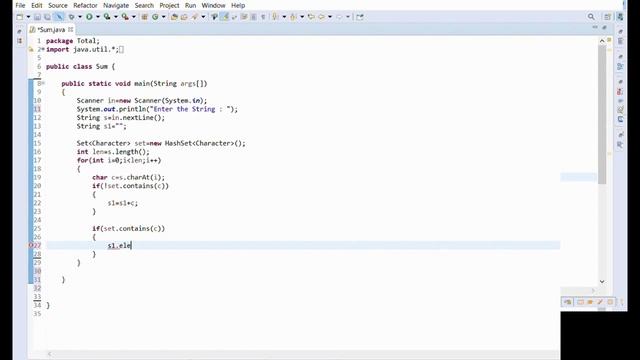Click the External Tools run icon
Viewport: 640px width, 360px height.
point(125,17)
